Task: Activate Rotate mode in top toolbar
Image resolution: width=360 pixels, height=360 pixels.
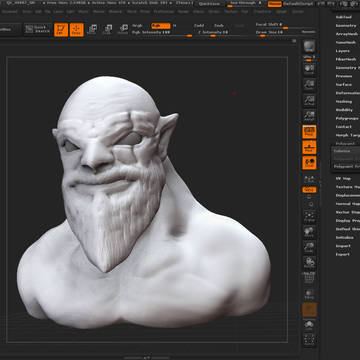Action: 123,30
